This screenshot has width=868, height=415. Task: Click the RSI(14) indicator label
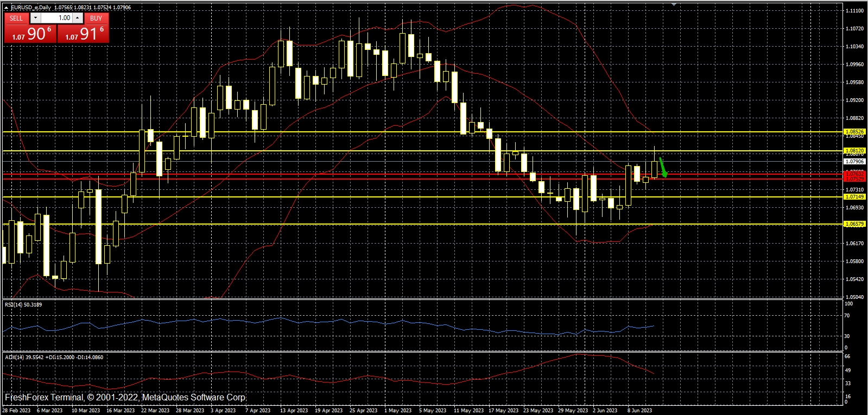23,305
